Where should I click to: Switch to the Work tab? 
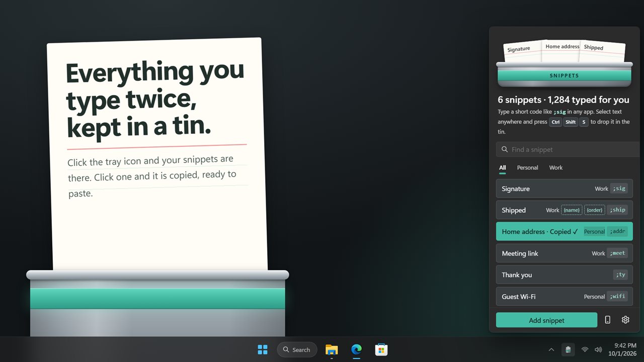click(x=556, y=168)
